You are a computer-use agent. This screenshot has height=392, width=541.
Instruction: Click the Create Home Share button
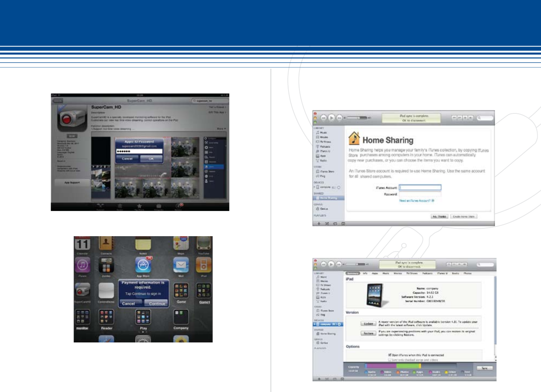point(464,216)
